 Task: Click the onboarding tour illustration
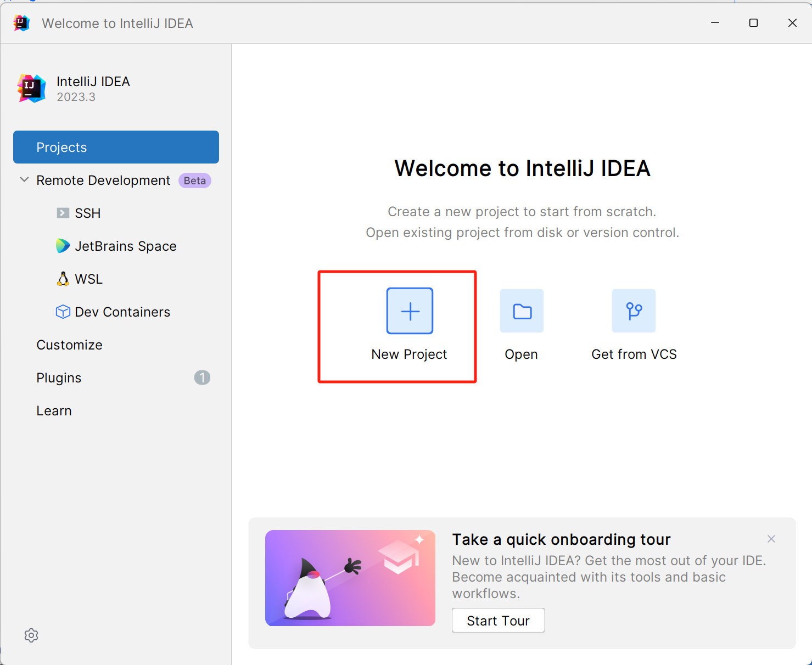point(350,578)
